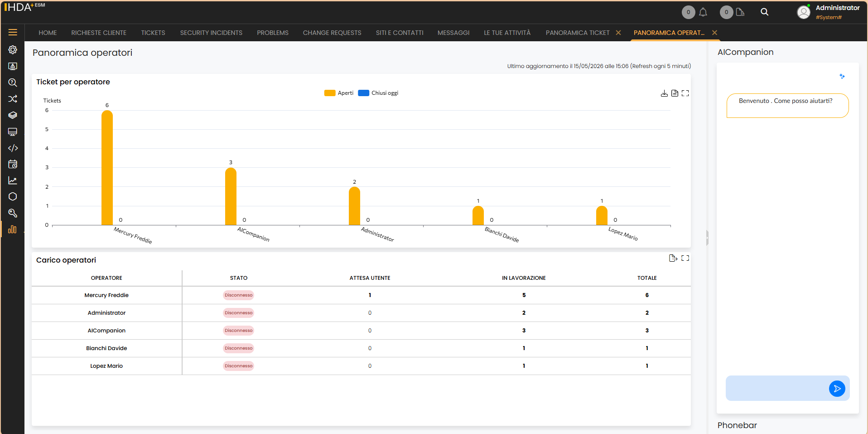Image resolution: width=868 pixels, height=434 pixels.
Task: Download the Ticket per operatore chart
Action: click(x=664, y=93)
